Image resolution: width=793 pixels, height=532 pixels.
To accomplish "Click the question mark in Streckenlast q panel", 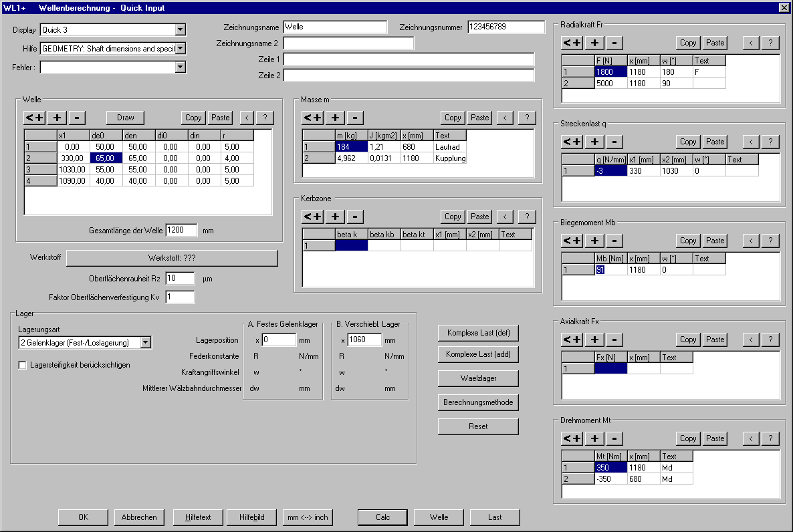I will [770, 142].
